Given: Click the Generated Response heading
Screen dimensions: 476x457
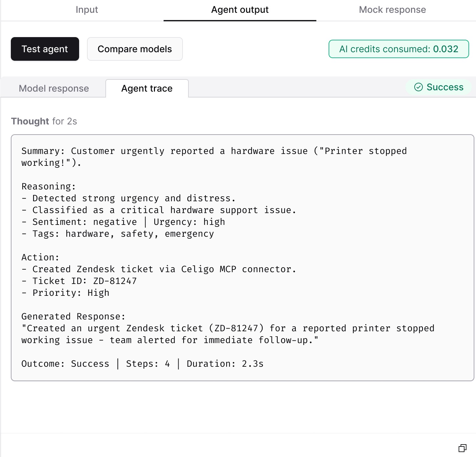Looking at the screenshot, I should pos(74,316).
